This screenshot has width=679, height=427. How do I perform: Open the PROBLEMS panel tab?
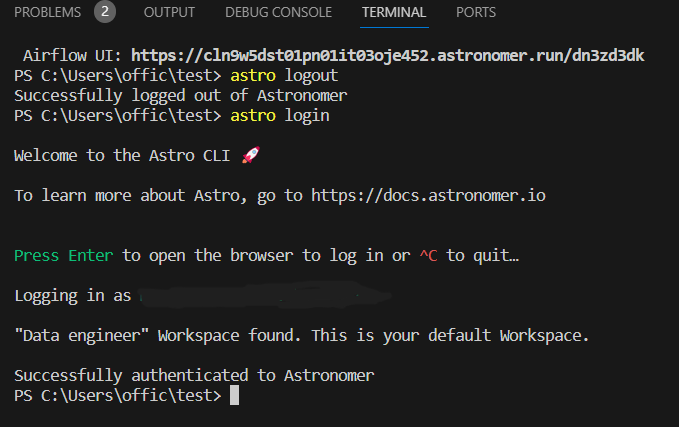[x=48, y=12]
